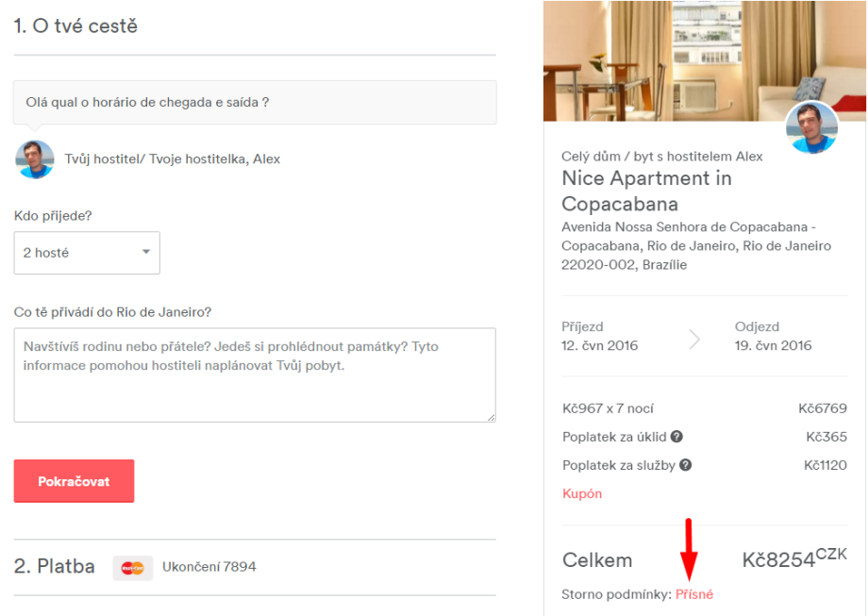
Task: Click the cleaning fee help icon
Action: click(x=676, y=437)
